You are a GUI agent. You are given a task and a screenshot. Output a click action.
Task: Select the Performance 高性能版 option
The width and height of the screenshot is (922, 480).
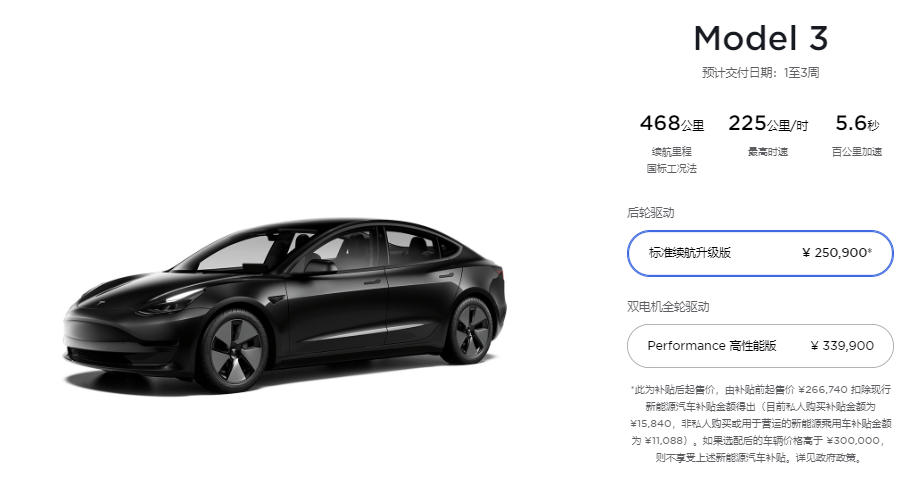tap(760, 346)
